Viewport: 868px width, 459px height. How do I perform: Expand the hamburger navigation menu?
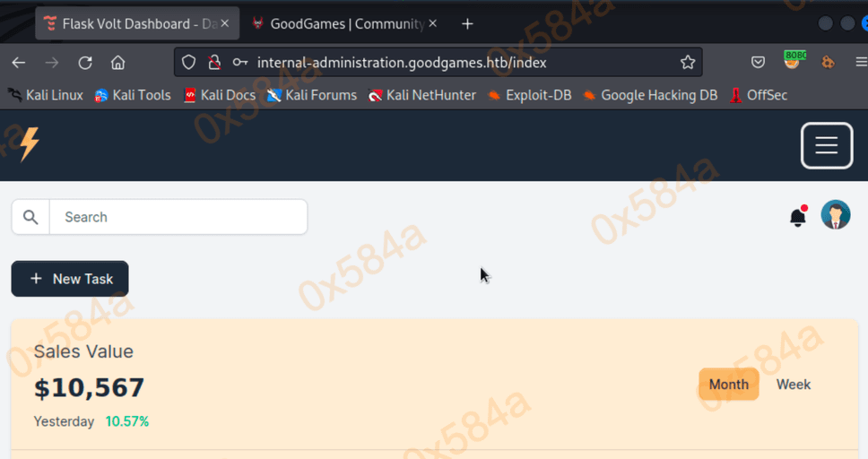click(826, 145)
